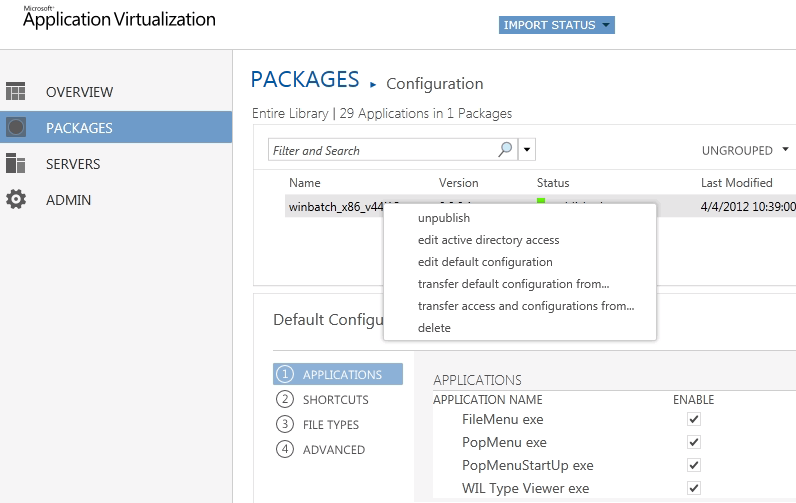Screen dimensions: 796x503
Task: Click the Application Virtualization title logo
Action: click(119, 17)
